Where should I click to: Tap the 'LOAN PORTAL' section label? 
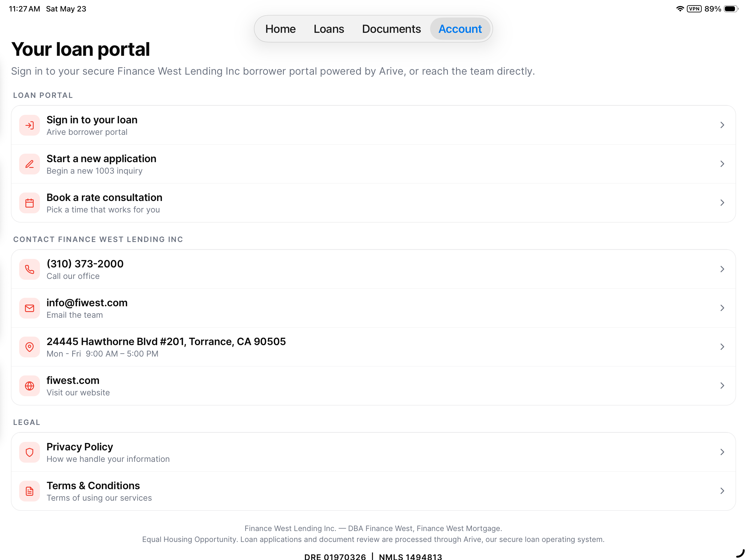click(43, 96)
